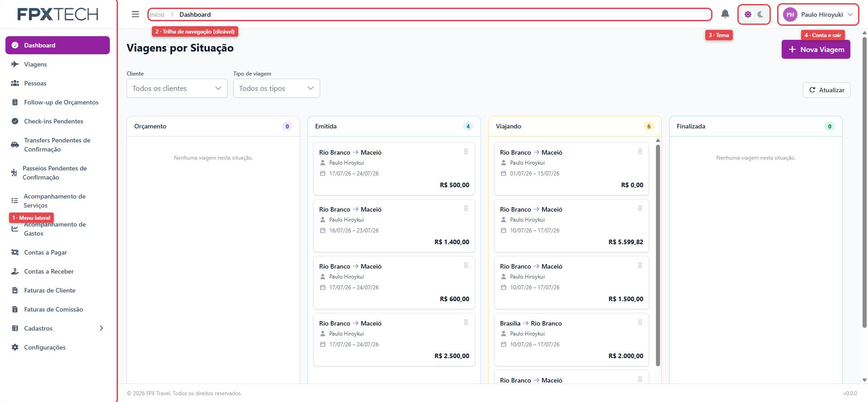Click date range 16/07/26 – 23/07/26
The image size is (868, 402).
354,231
